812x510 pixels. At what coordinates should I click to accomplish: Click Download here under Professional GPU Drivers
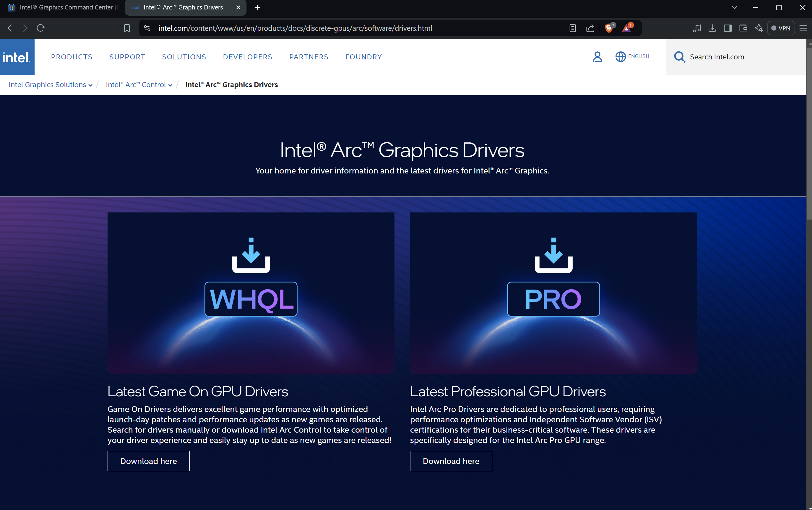(x=451, y=461)
